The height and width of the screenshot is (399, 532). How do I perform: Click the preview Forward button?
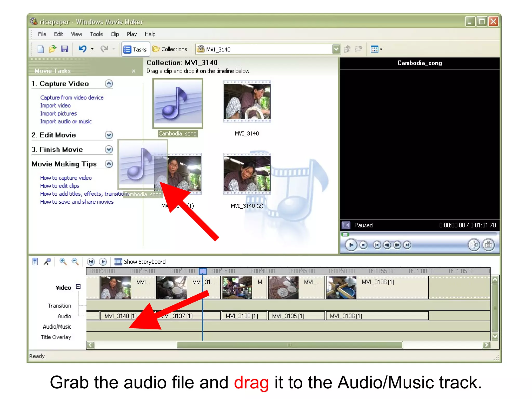point(407,245)
